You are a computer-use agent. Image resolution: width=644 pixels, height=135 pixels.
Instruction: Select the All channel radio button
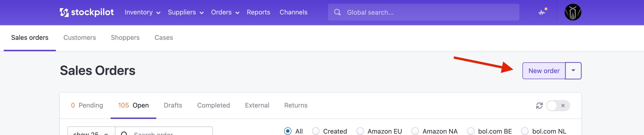(x=288, y=131)
